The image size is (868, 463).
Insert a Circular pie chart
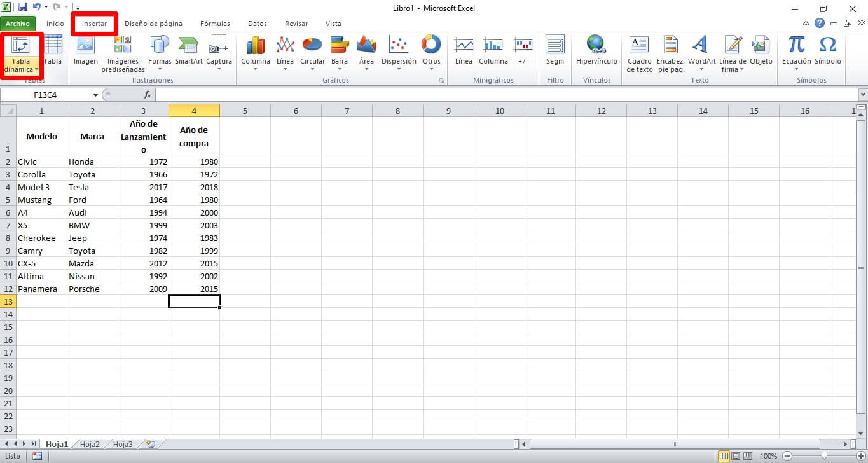tap(312, 54)
